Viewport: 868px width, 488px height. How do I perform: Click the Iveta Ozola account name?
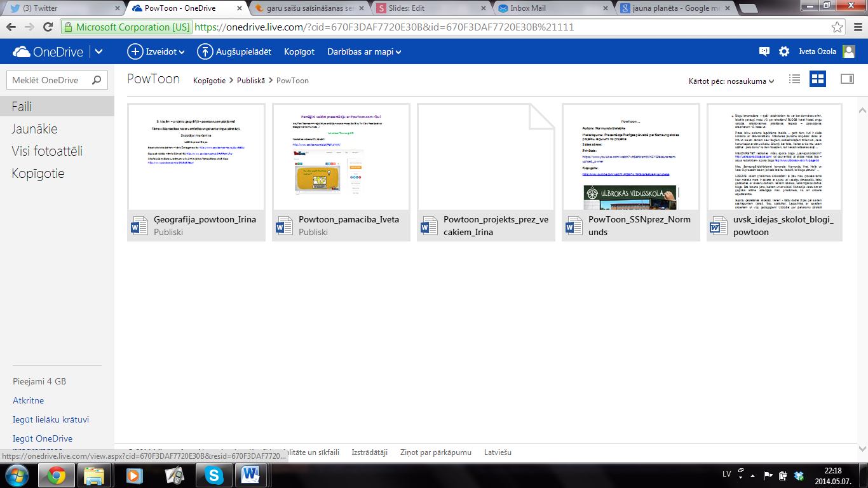(x=818, y=52)
